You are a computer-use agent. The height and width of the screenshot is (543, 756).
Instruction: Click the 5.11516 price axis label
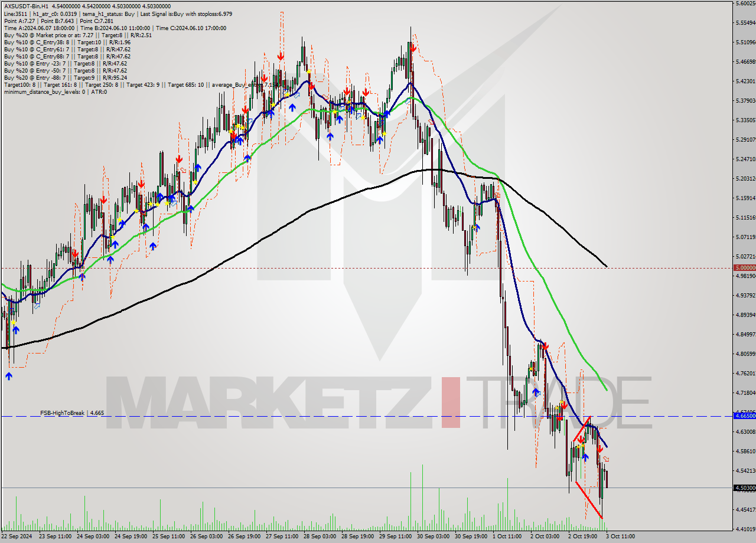tap(745, 218)
